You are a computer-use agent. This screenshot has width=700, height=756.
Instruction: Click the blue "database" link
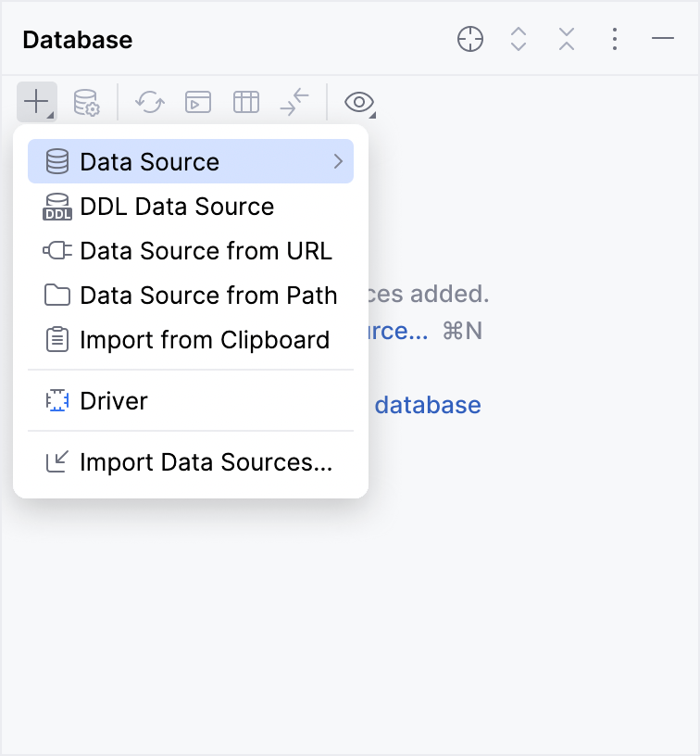click(x=428, y=405)
